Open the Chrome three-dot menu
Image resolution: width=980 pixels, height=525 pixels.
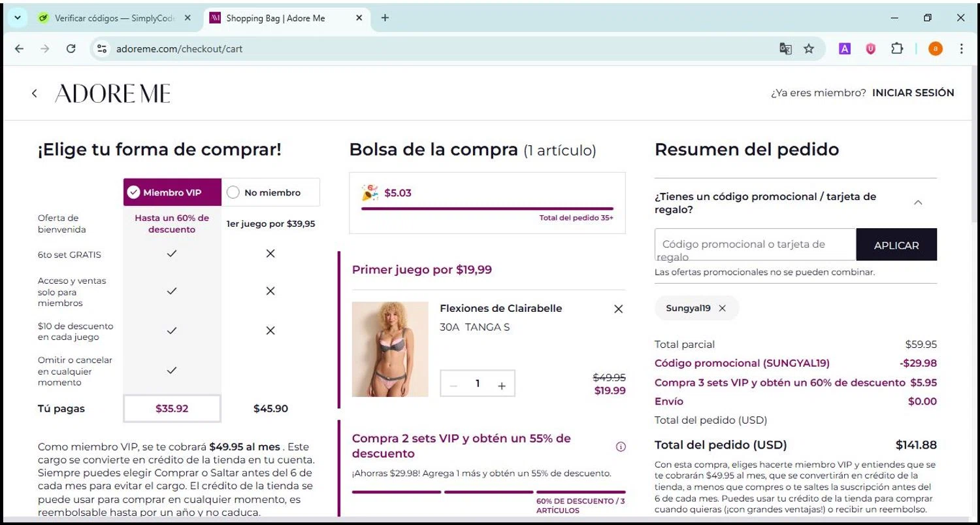click(x=961, y=48)
